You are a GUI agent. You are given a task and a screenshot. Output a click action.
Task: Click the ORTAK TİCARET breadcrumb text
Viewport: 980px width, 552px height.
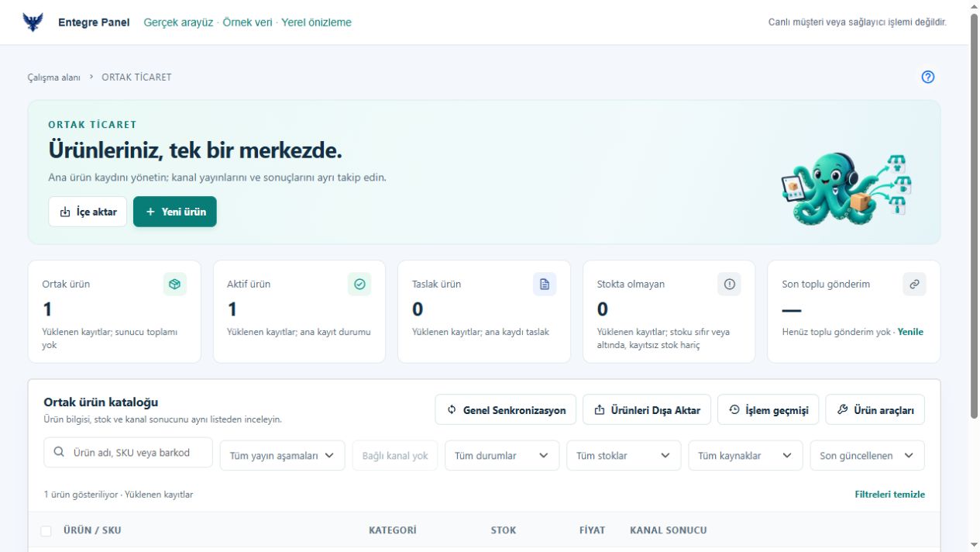[136, 78]
